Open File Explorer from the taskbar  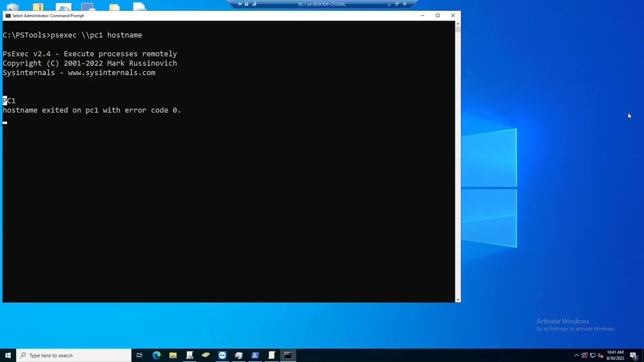[173, 355]
